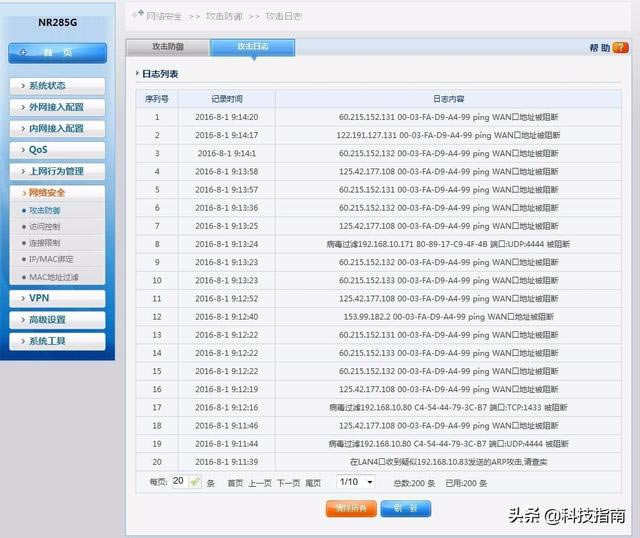This screenshot has width=640, height=538.
Task: Expand the VPN sidebar section
Action: tap(57, 298)
